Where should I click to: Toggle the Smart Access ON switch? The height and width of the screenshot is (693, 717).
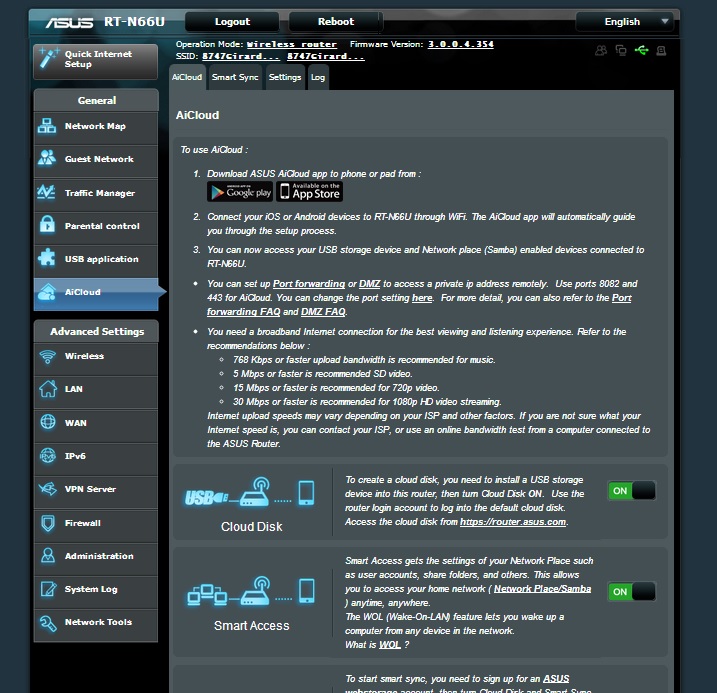pyautogui.click(x=631, y=592)
